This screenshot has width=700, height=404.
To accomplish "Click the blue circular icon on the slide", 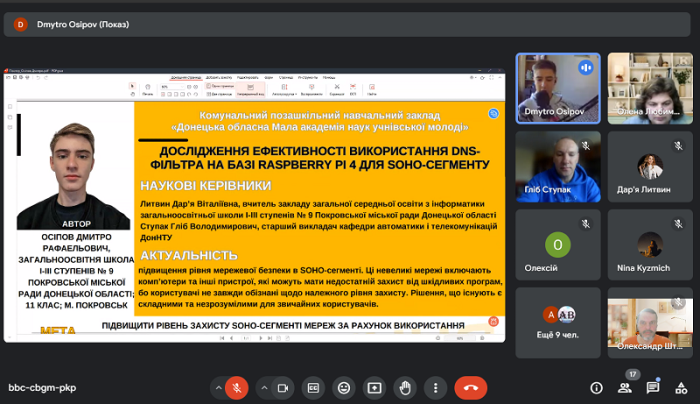I will [492, 114].
